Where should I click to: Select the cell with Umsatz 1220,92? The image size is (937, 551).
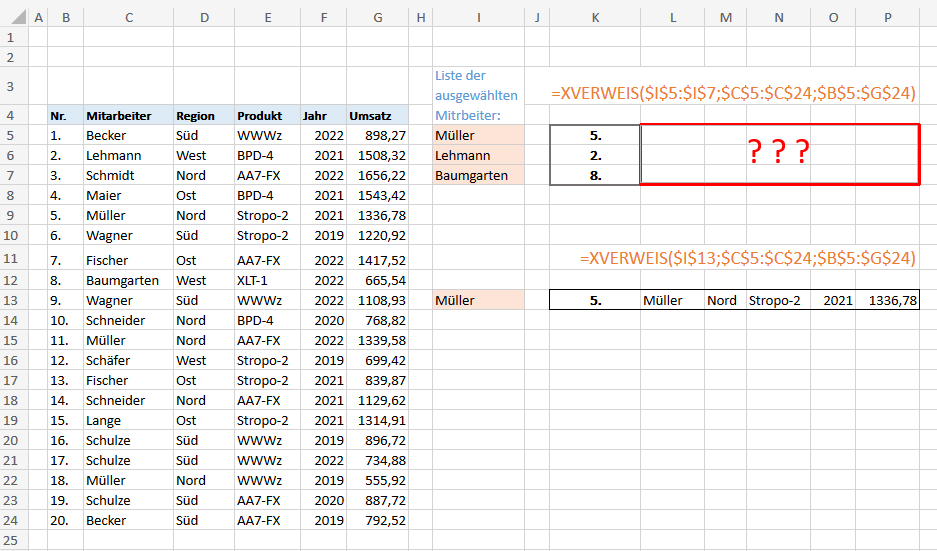378,235
